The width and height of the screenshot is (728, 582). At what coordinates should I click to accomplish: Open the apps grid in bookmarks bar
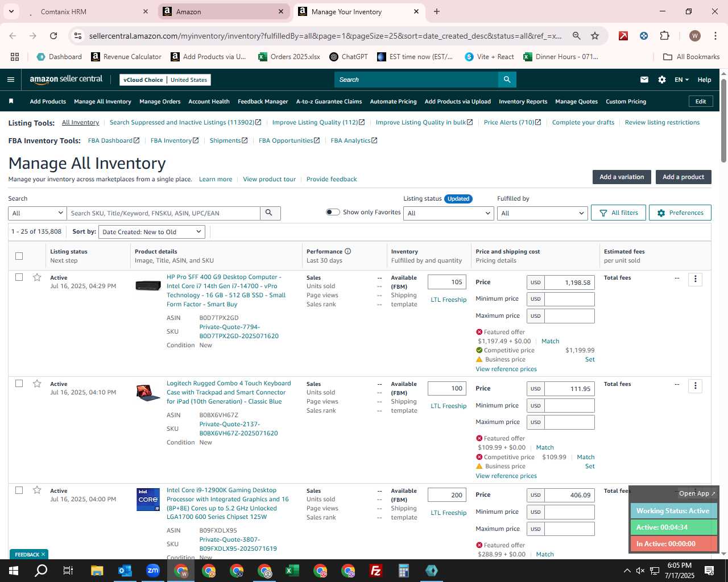point(15,57)
